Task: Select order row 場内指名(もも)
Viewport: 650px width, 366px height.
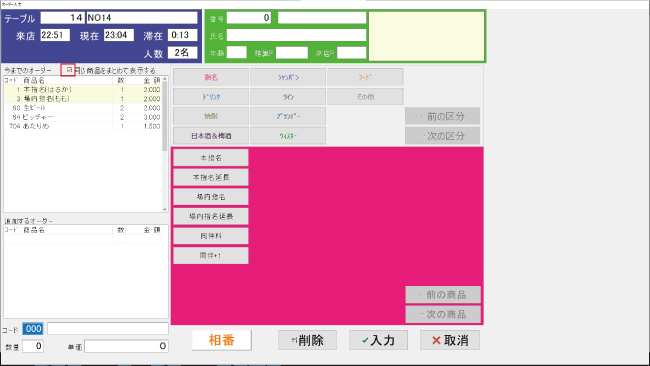Action: (83, 99)
